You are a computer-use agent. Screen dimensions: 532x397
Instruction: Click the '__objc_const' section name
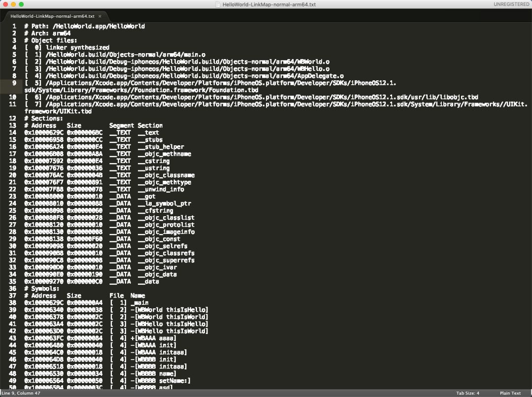click(x=159, y=239)
